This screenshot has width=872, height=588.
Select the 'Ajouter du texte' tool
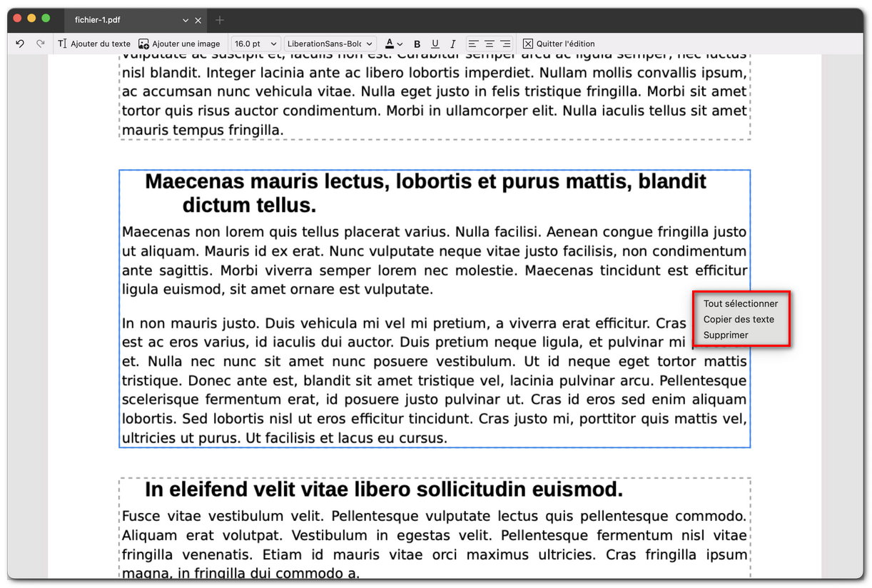(x=93, y=44)
